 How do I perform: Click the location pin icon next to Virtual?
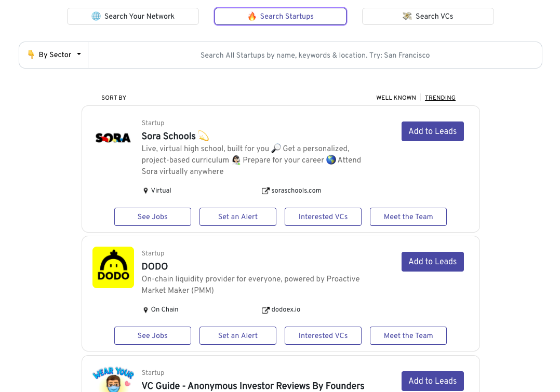(x=146, y=191)
